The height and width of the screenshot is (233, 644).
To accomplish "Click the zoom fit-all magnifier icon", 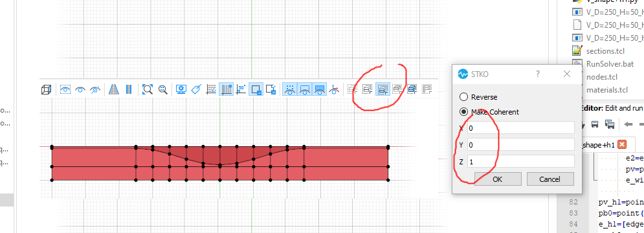I will pos(148,89).
